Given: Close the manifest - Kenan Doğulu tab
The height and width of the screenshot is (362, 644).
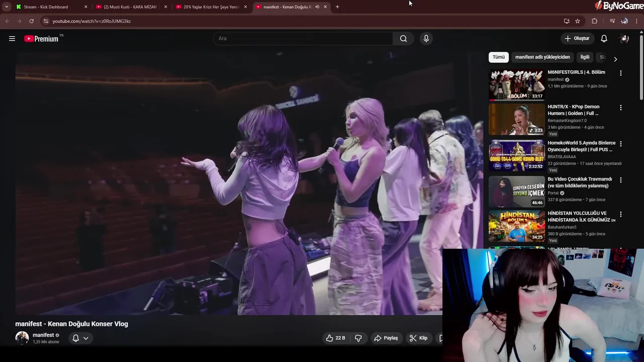Looking at the screenshot, I should tap(325, 7).
